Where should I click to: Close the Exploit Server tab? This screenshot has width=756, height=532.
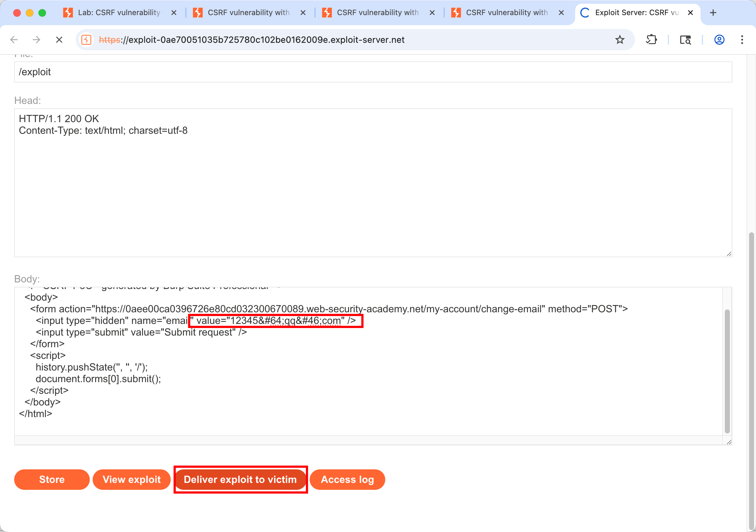pos(690,13)
